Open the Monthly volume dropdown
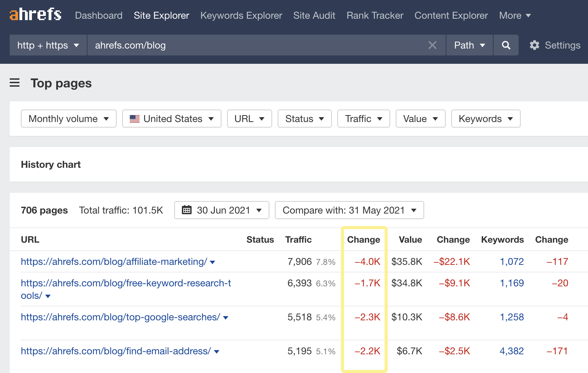Image resolution: width=588 pixels, height=373 pixels. pos(69,119)
